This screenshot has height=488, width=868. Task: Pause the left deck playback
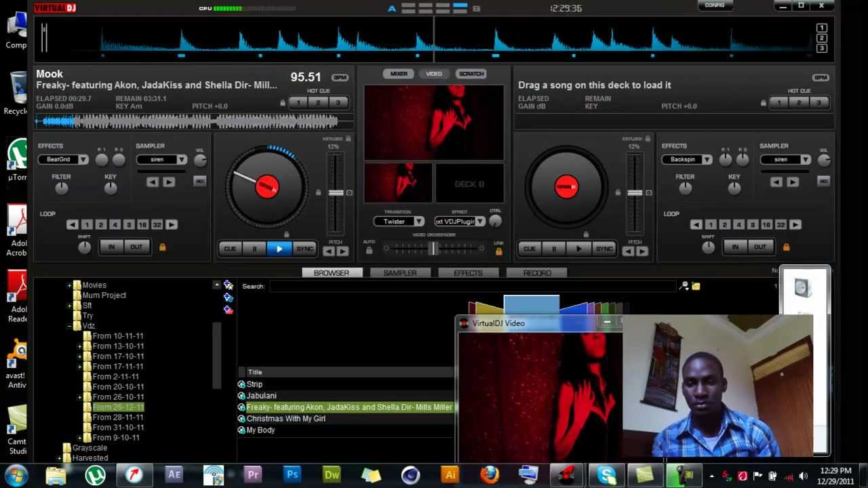click(254, 249)
